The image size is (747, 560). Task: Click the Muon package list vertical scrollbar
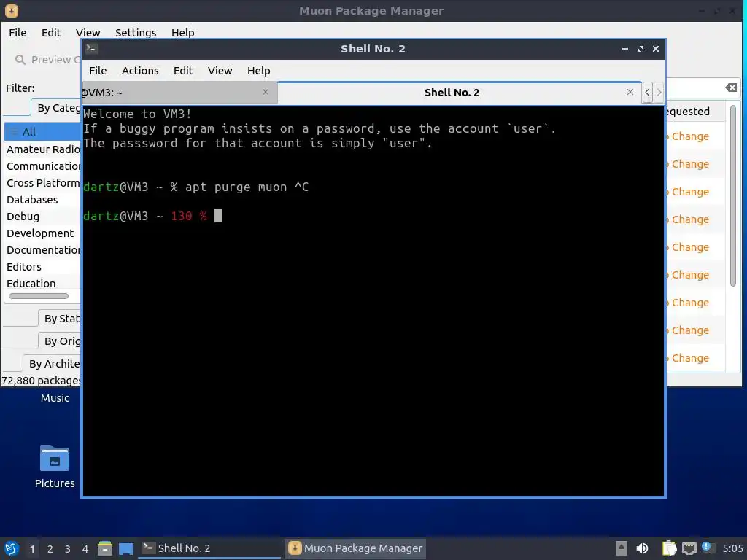coord(733,195)
